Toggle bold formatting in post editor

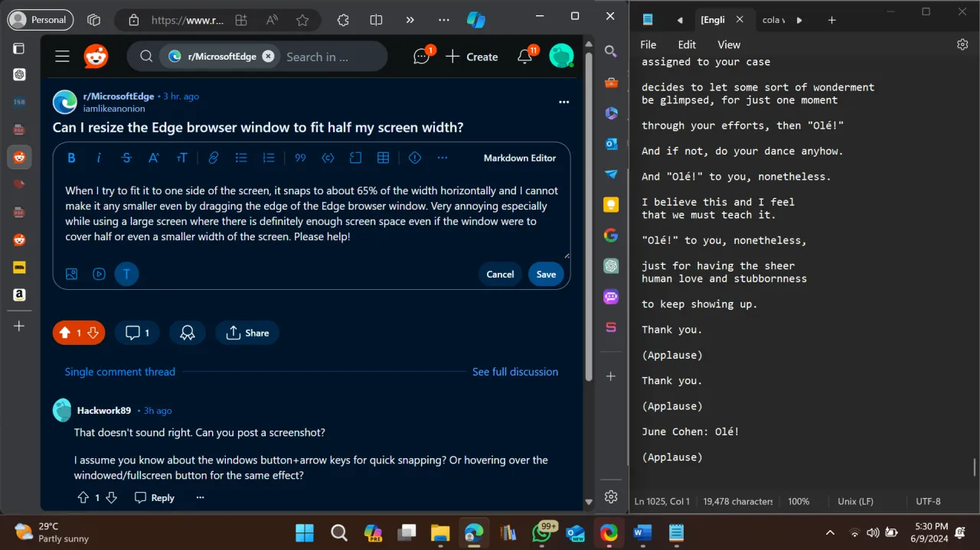[x=71, y=158]
